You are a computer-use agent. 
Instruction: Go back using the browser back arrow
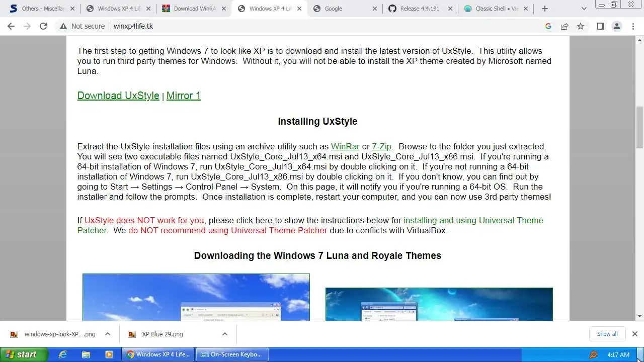point(11,26)
